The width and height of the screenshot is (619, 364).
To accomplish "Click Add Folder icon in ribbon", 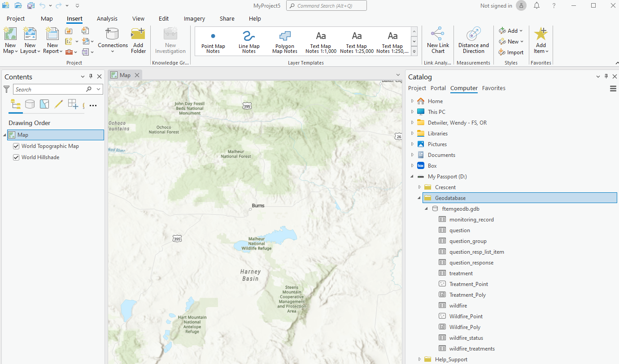I will [x=138, y=34].
